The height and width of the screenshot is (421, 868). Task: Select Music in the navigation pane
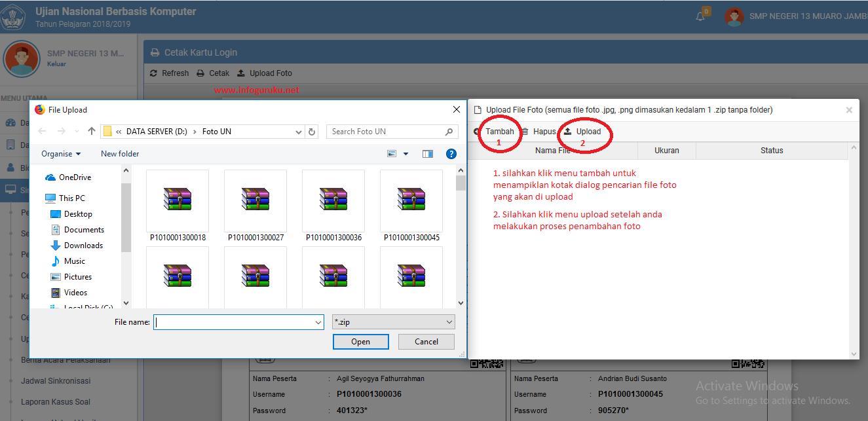click(68, 261)
